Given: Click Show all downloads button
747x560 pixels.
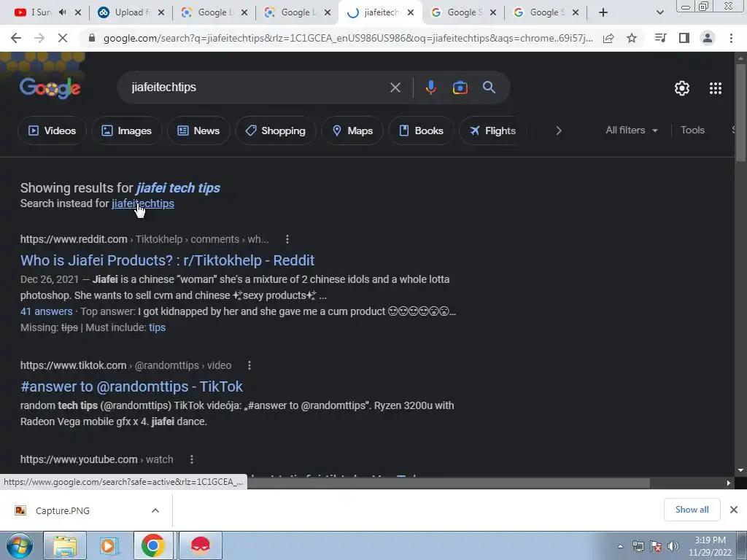Looking at the screenshot, I should tap(692, 510).
